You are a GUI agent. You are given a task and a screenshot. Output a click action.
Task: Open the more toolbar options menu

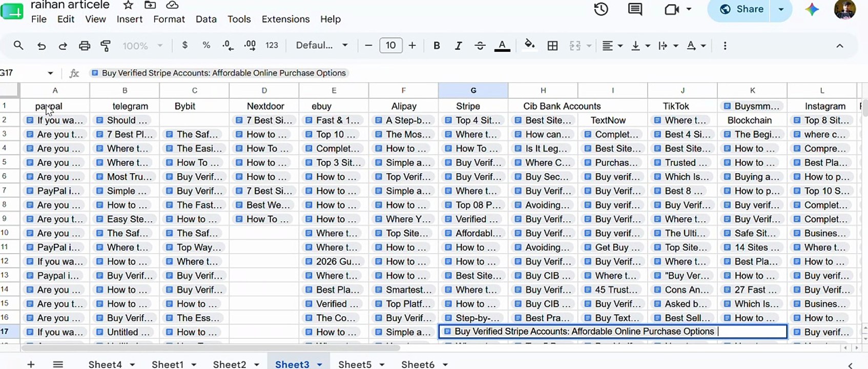coord(725,46)
